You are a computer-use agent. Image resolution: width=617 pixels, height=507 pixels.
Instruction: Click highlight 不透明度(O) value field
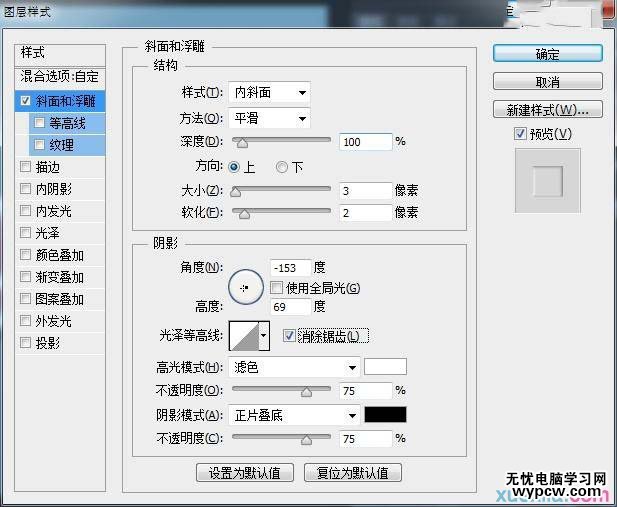pos(366,390)
